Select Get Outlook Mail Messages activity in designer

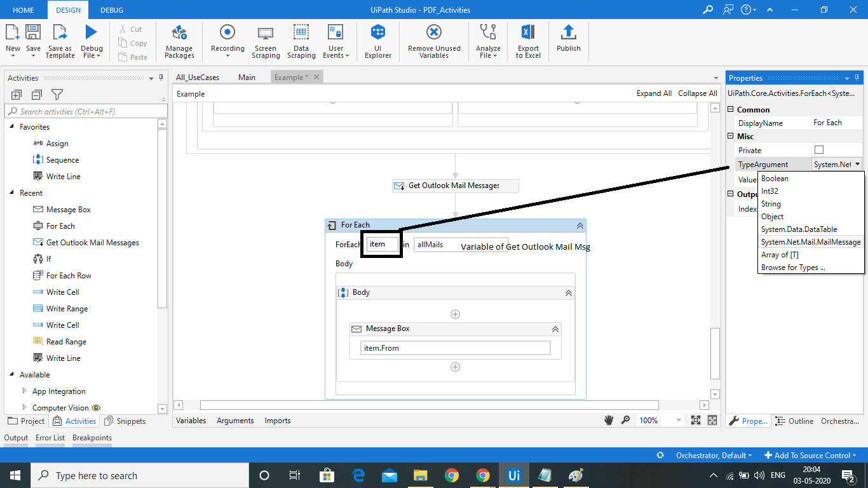[456, 186]
